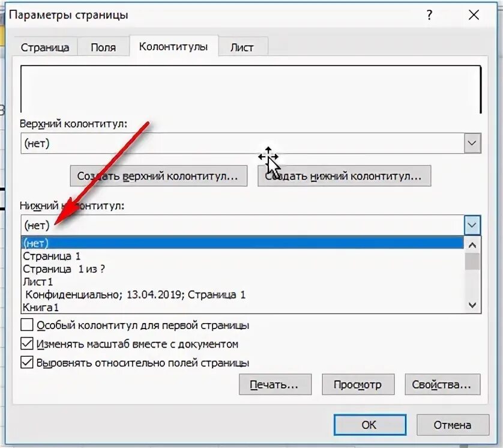
Task: Pick 'Лист1' from the footer list
Action: 242,282
